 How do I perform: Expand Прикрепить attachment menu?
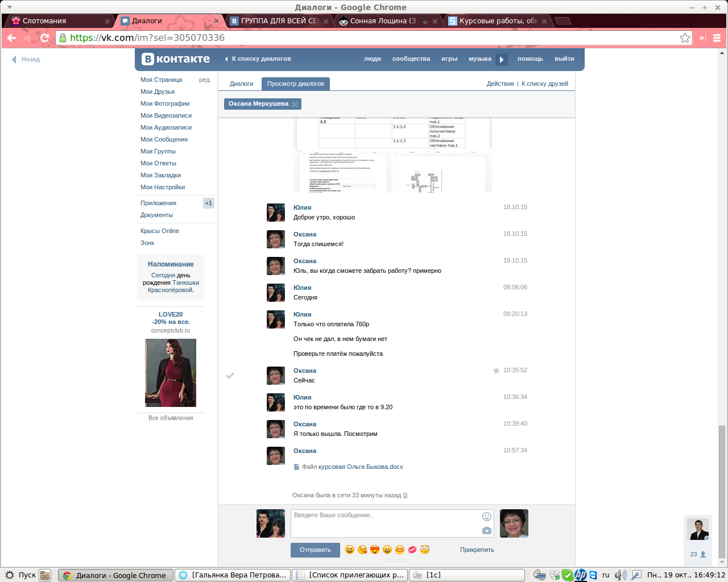pos(477,550)
